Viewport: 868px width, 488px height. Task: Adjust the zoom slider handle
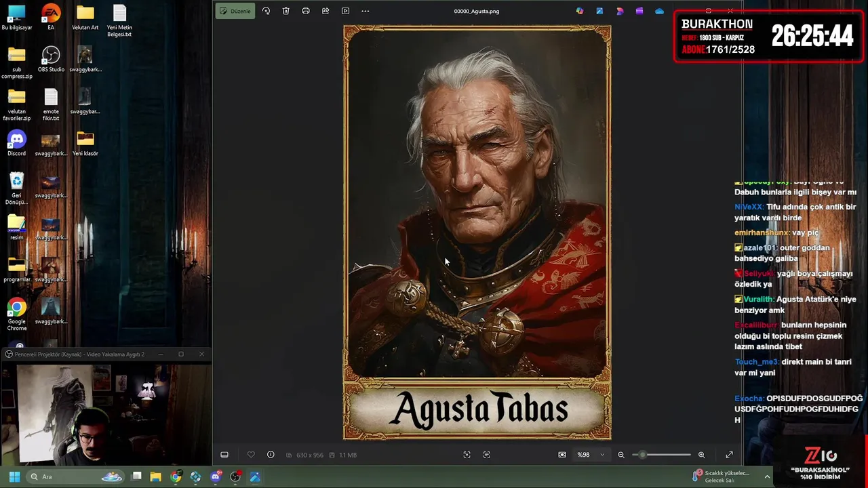642,455
